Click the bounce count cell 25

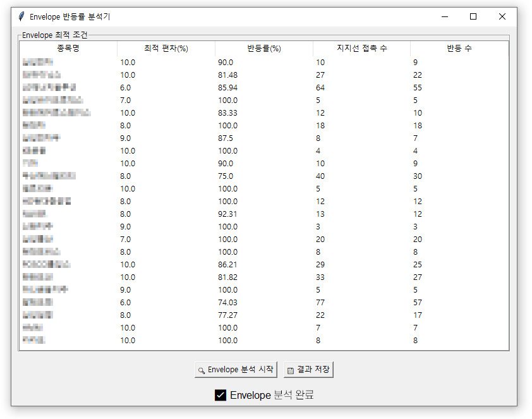tap(418, 265)
